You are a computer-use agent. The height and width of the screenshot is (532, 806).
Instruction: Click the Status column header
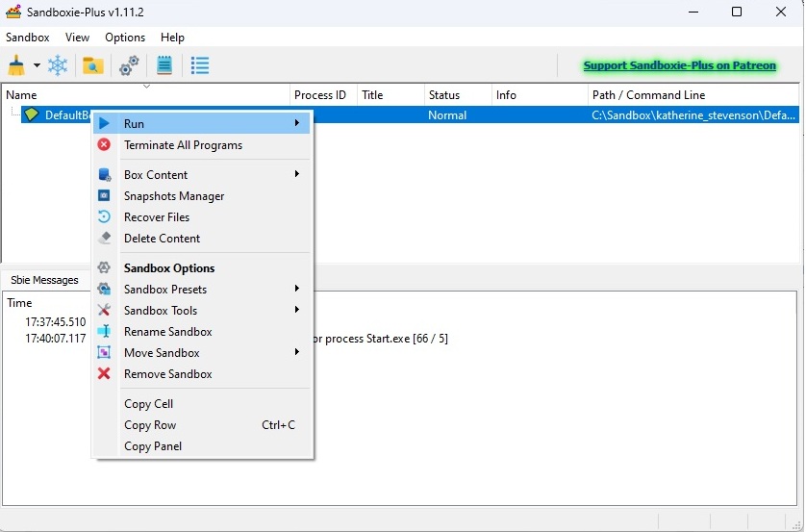444,95
